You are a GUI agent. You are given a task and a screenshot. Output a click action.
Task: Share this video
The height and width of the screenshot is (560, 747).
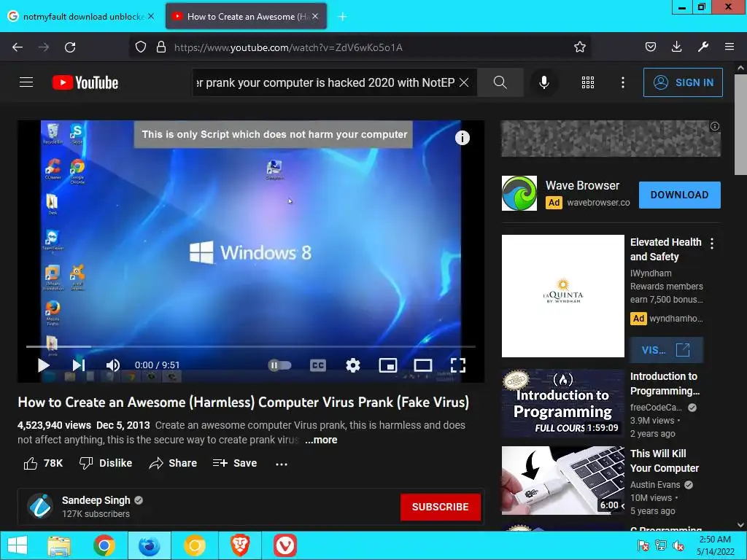[x=173, y=463]
